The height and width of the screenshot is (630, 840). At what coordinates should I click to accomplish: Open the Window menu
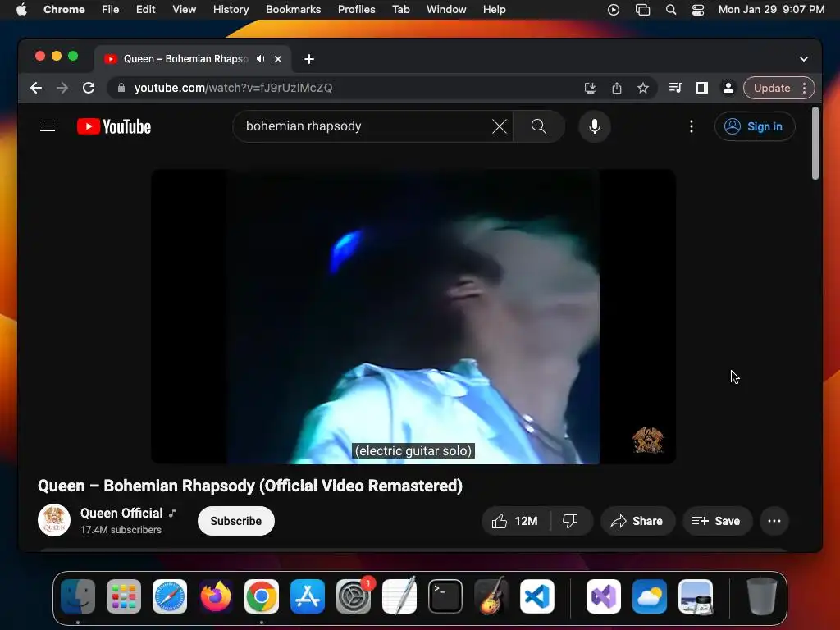point(446,10)
